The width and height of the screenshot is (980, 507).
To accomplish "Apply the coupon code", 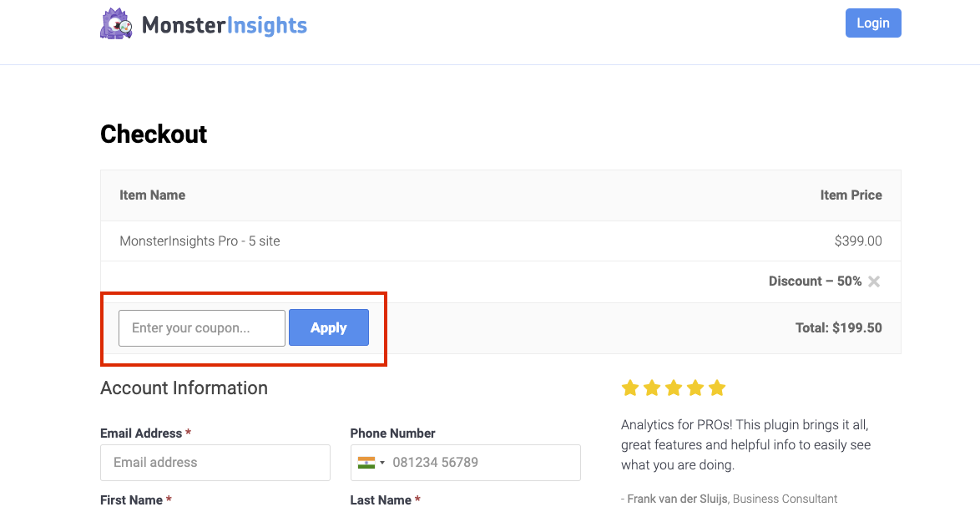I will pos(329,327).
